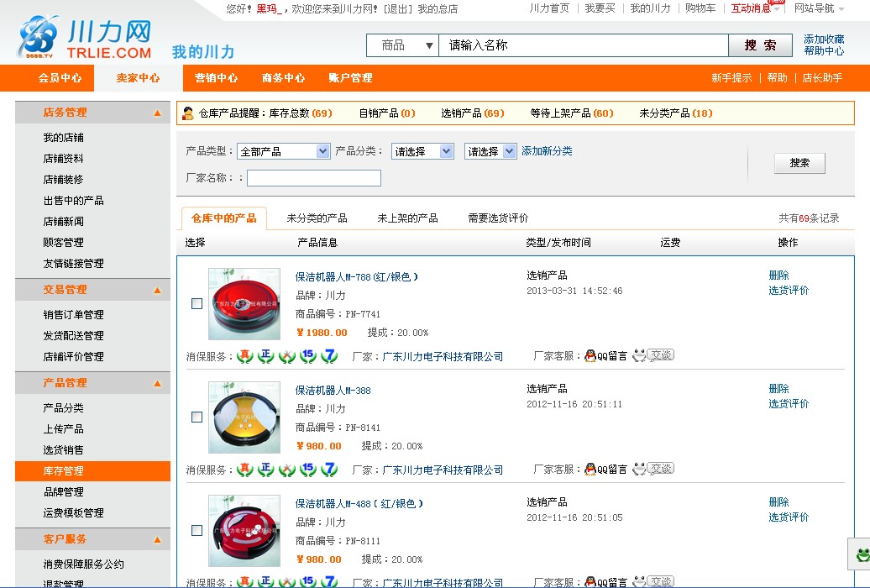
Task: Open the 营销中心 menu
Action: point(216,78)
